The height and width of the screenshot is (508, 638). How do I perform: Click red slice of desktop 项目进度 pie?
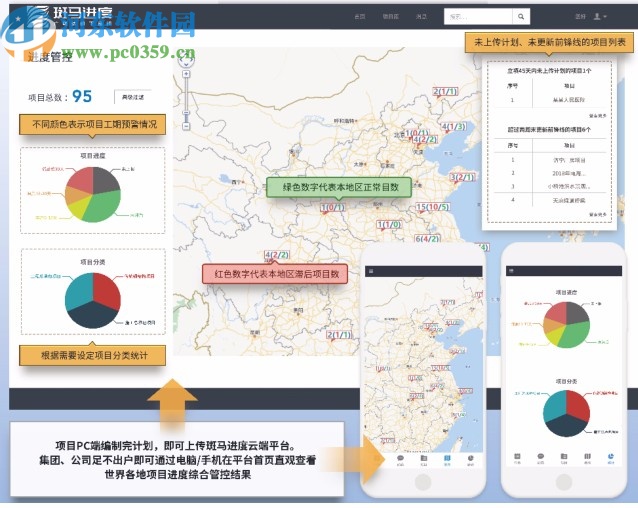tap(81, 178)
